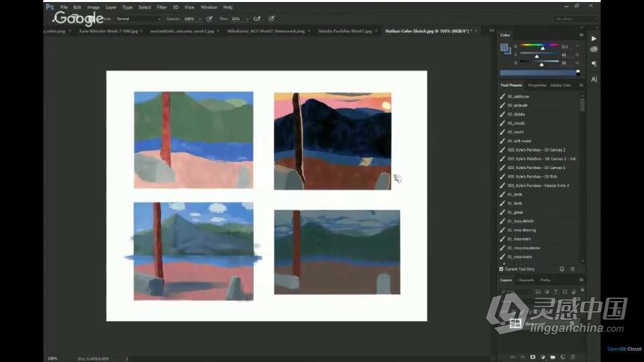Viewport: 644px width, 362px height.
Task: Filter layers by type layer icon
Action: click(x=555, y=292)
